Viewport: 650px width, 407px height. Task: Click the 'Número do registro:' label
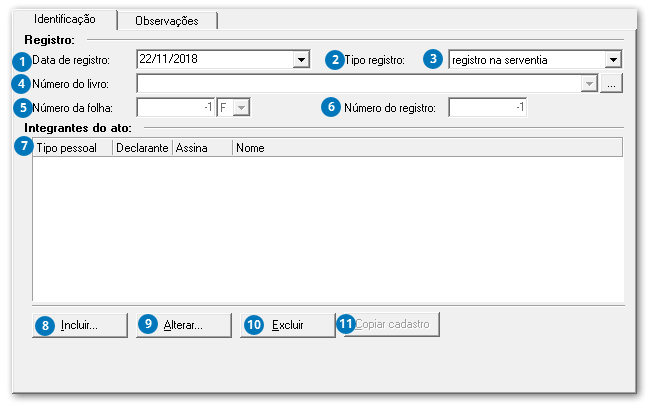pyautogui.click(x=390, y=108)
